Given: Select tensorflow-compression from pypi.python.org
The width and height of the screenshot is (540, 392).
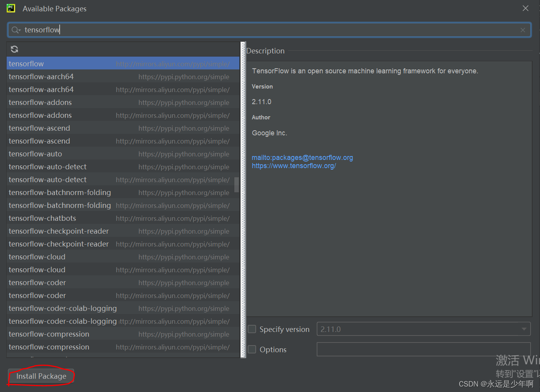Looking at the screenshot, I should click(123, 334).
